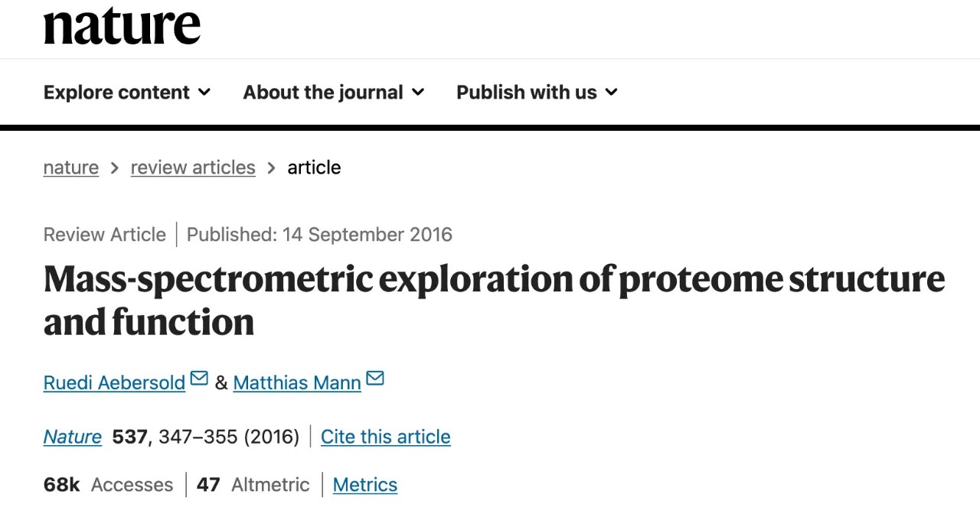Expand the chevron beside Publish with us
980x514 pixels.
611,93
